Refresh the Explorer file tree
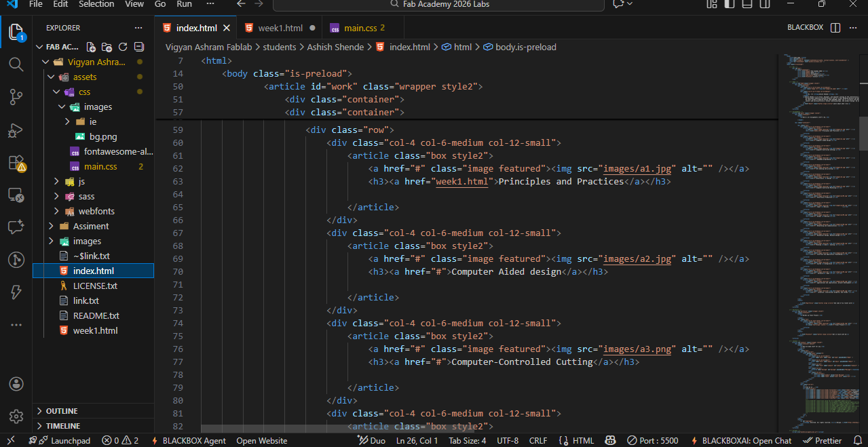The height and width of the screenshot is (447, 868). point(123,47)
